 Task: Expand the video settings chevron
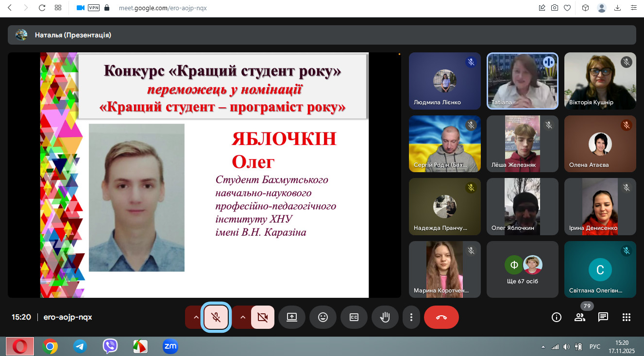point(242,317)
